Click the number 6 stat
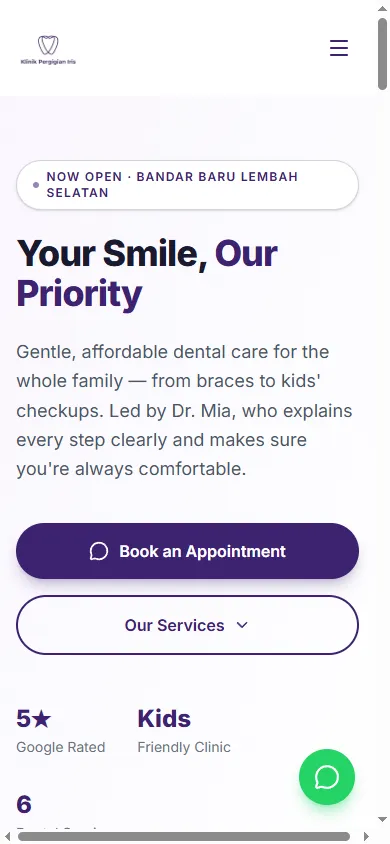 24,805
